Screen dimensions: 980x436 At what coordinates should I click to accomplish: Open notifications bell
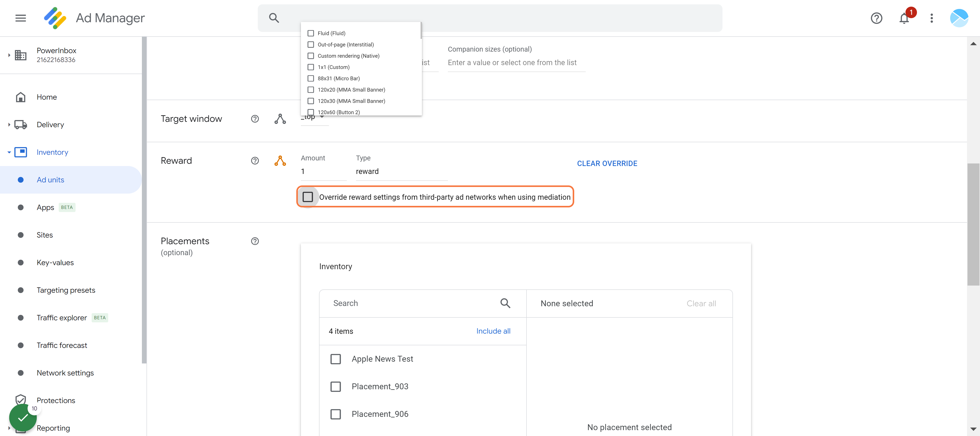point(904,18)
